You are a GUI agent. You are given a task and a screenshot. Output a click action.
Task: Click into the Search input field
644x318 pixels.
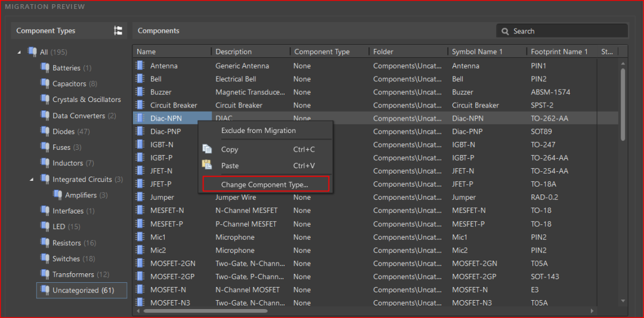point(562,31)
